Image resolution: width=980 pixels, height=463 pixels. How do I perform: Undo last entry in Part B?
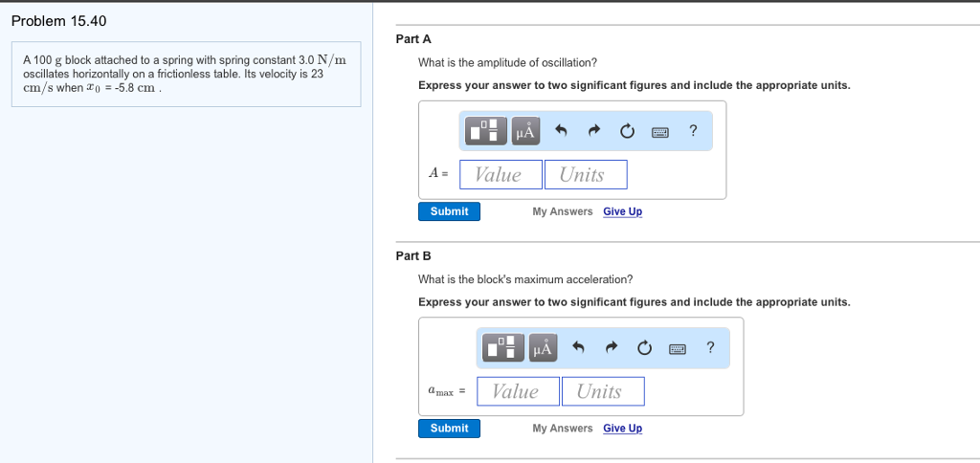pyautogui.click(x=579, y=349)
